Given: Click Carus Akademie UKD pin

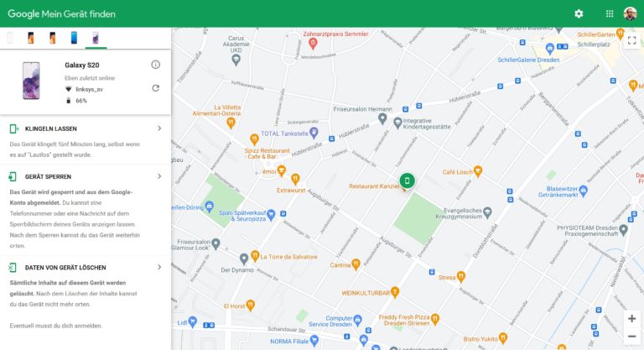Looking at the screenshot, I should tap(236, 60).
